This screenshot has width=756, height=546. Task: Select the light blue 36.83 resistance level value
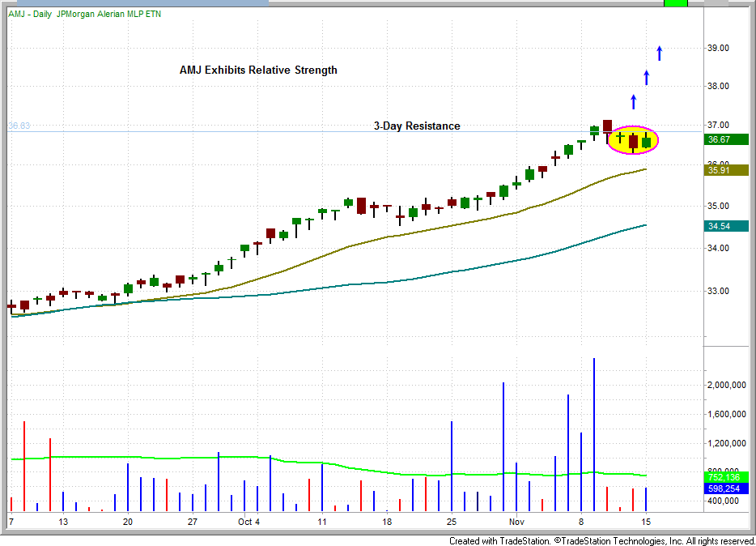click(19, 126)
